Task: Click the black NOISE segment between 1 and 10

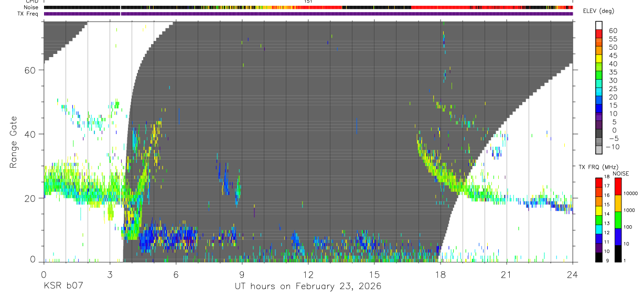Action: pos(618,252)
